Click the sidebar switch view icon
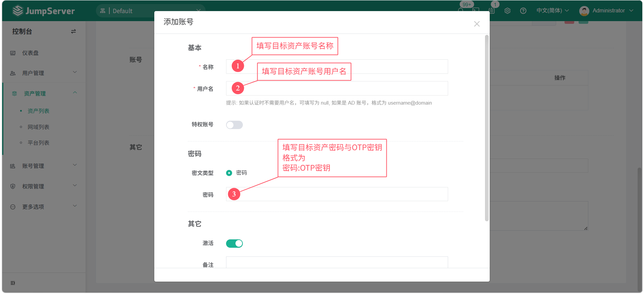 [x=73, y=32]
